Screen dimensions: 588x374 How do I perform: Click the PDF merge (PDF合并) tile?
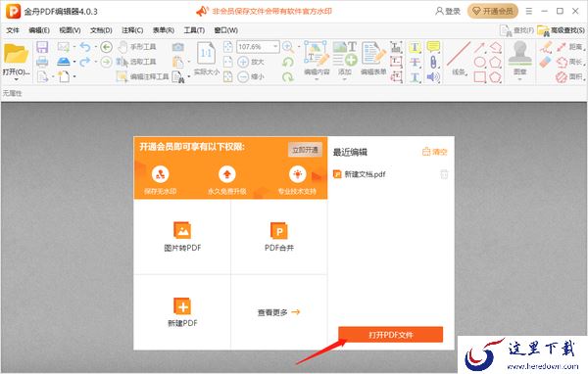click(279, 237)
